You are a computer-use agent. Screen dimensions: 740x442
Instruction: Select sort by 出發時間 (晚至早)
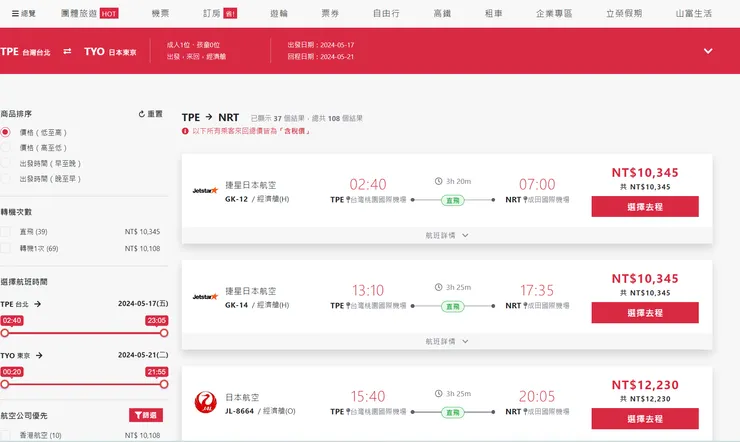coord(6,179)
